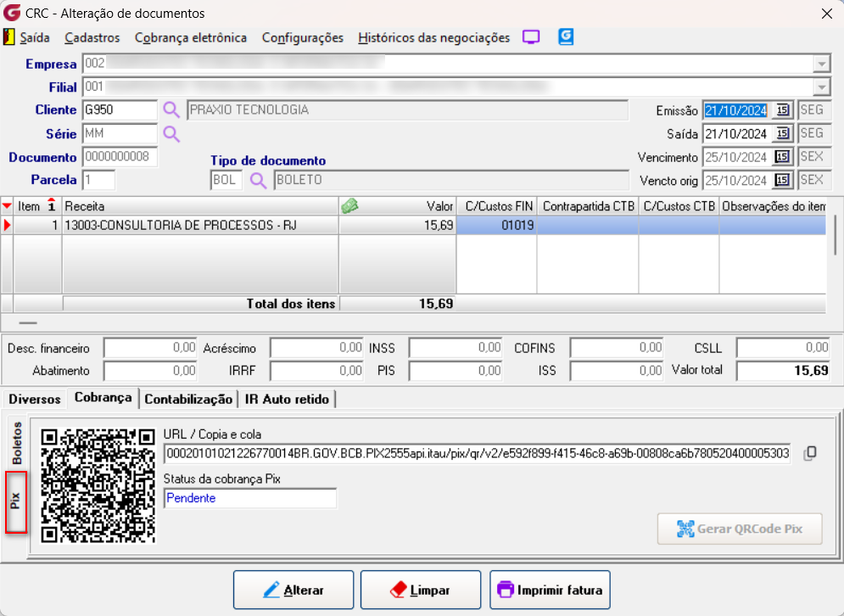The width and height of the screenshot is (844, 616).
Task: Copy the Pix URL to clipboard
Action: 810,453
